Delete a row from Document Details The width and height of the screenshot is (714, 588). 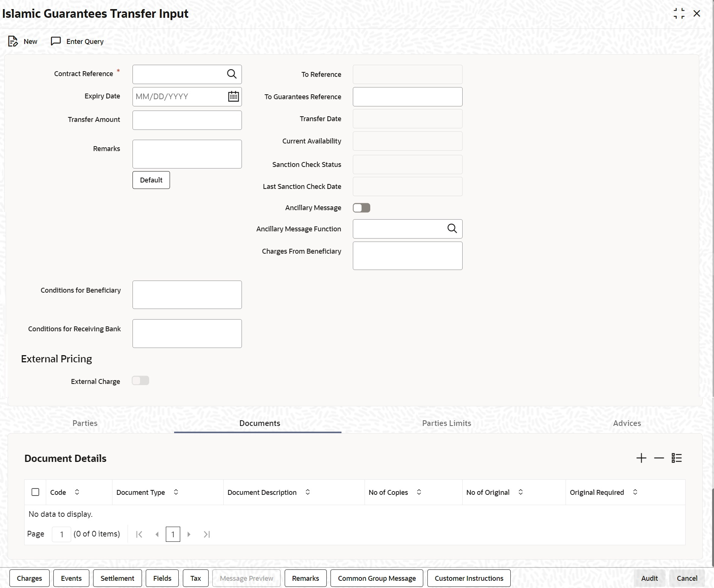tap(659, 458)
